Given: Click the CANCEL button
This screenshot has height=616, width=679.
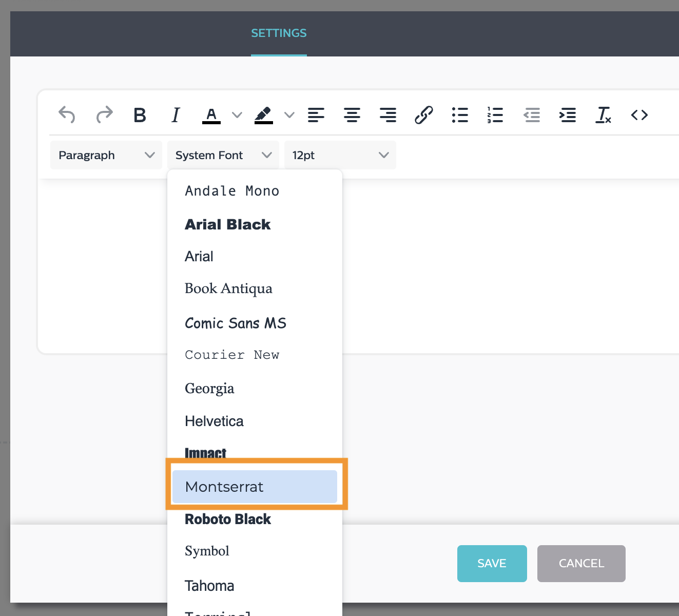Looking at the screenshot, I should click(581, 564).
